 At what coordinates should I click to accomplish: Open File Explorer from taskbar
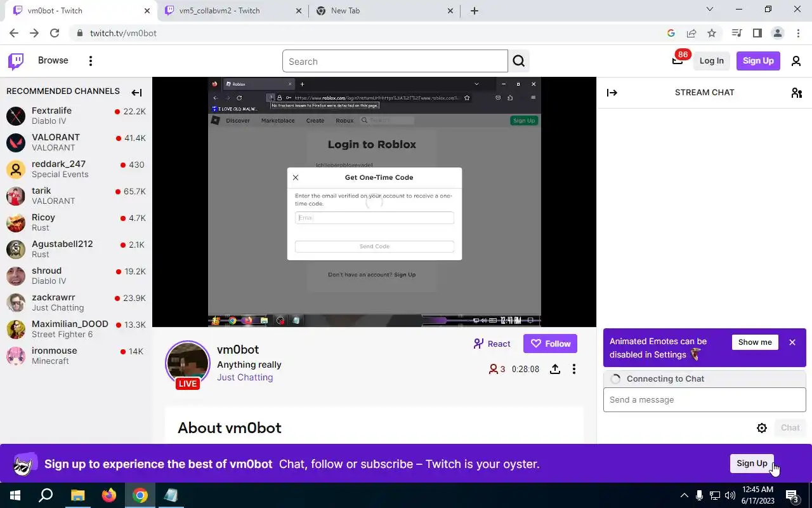[77, 495]
